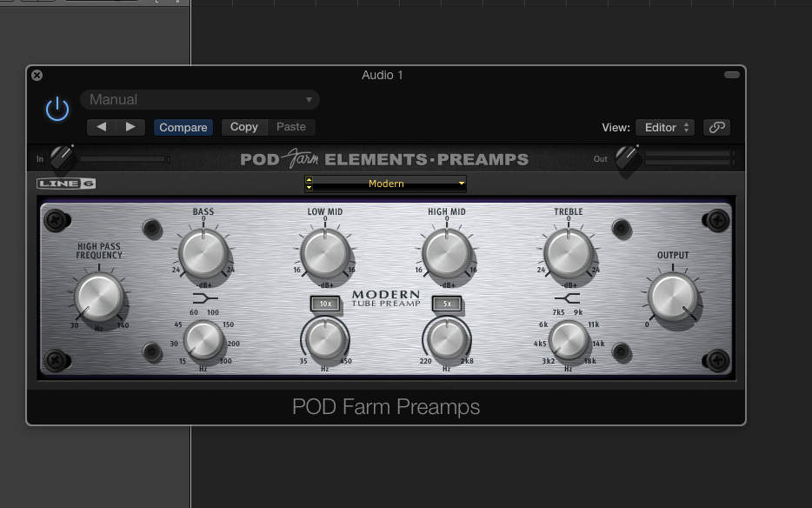Click the Low Mid gain knob
The width and height of the screenshot is (812, 508).
tap(325, 253)
